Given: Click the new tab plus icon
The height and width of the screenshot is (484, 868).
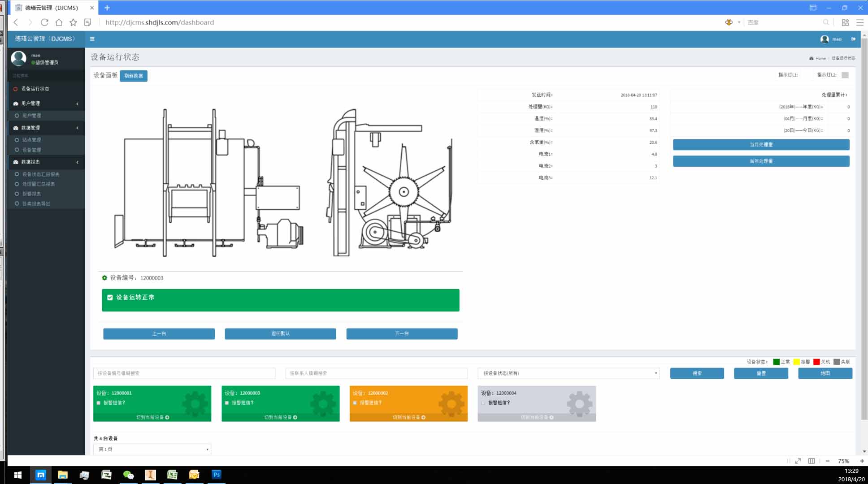Looking at the screenshot, I should tap(107, 8).
